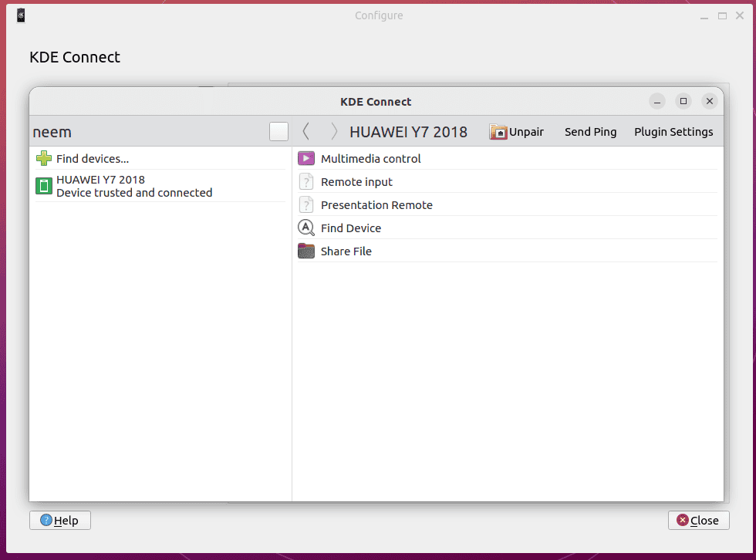Open the Remote input entry
The width and height of the screenshot is (756, 560).
point(508,181)
